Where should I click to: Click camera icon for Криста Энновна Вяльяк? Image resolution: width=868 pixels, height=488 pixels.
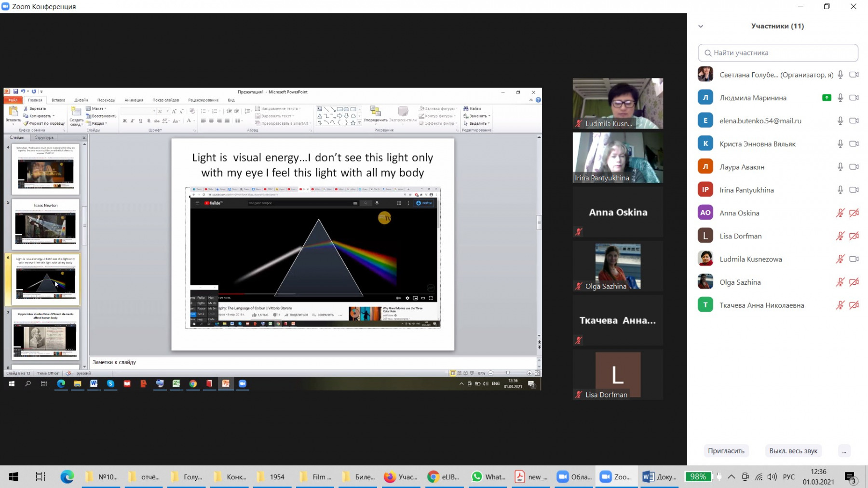[854, 144]
